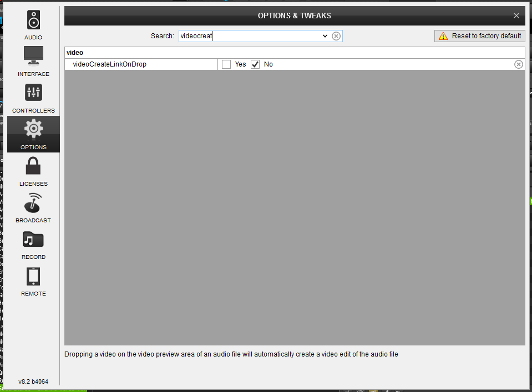Click inside the Search text field
532x392 pixels.
click(x=250, y=36)
